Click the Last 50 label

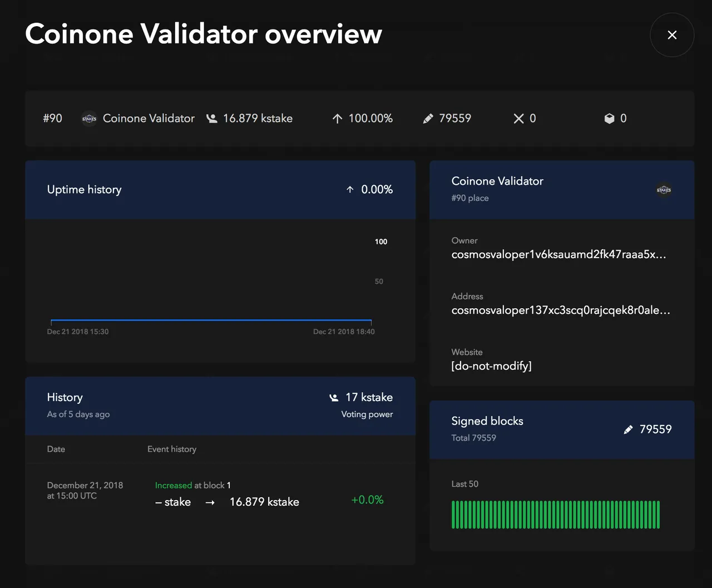tap(465, 484)
